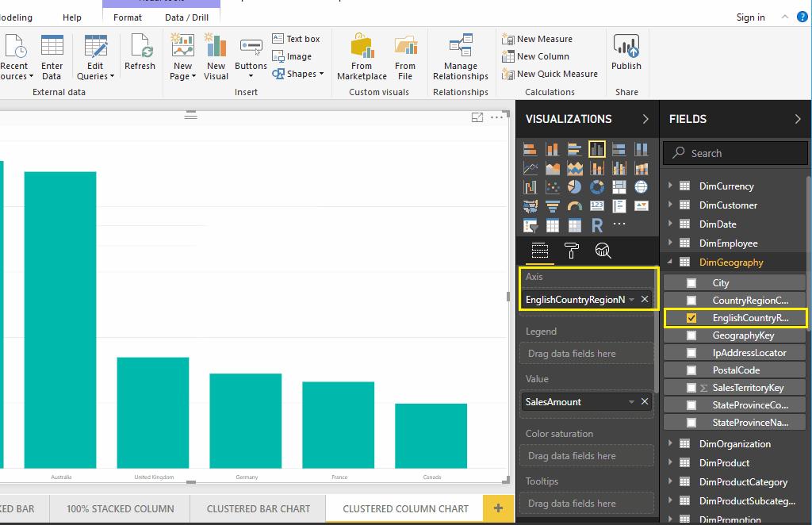Screen dimensions: 812x525
Task: Collapse the DimGeography table
Action: (x=670, y=262)
